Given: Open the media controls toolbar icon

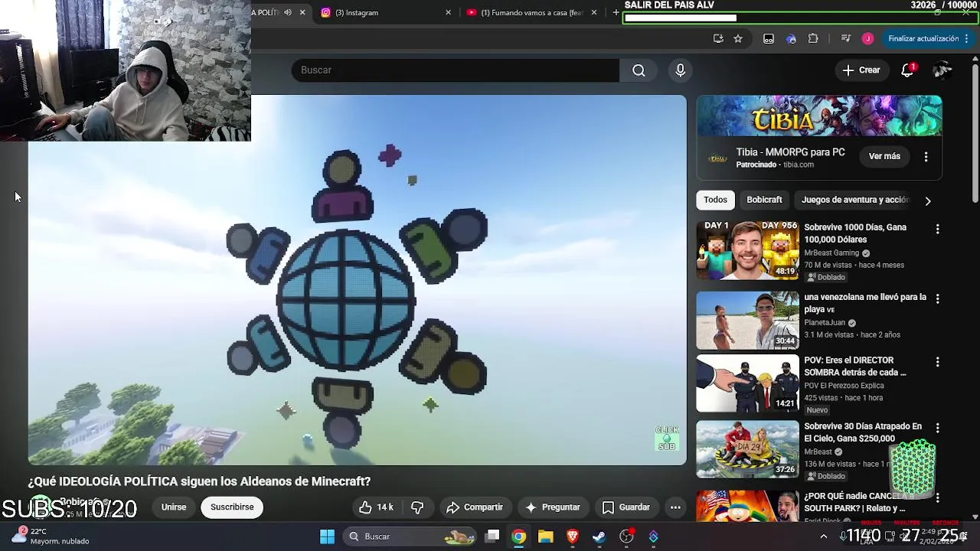Looking at the screenshot, I should pyautogui.click(x=846, y=38).
